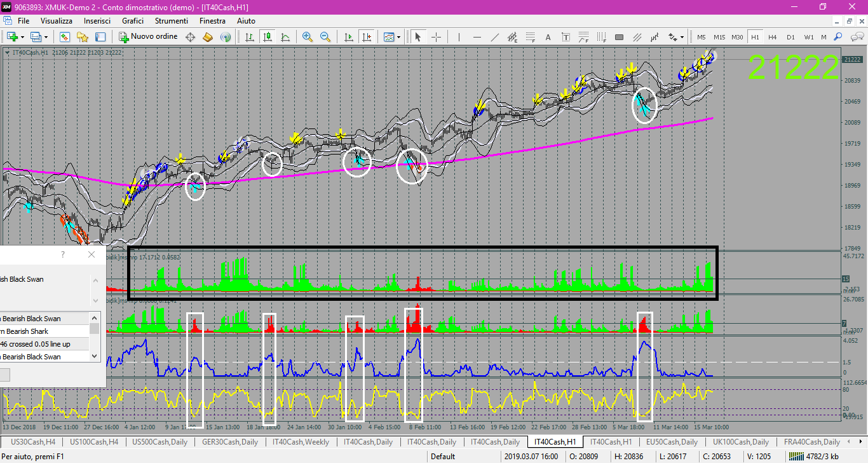Open the Grafici menu
The width and height of the screenshot is (868, 463).
(133, 21)
